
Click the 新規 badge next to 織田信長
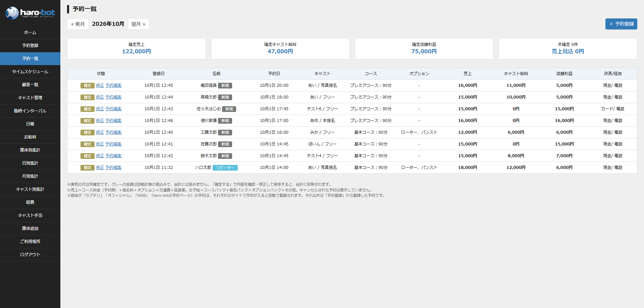pos(225,85)
